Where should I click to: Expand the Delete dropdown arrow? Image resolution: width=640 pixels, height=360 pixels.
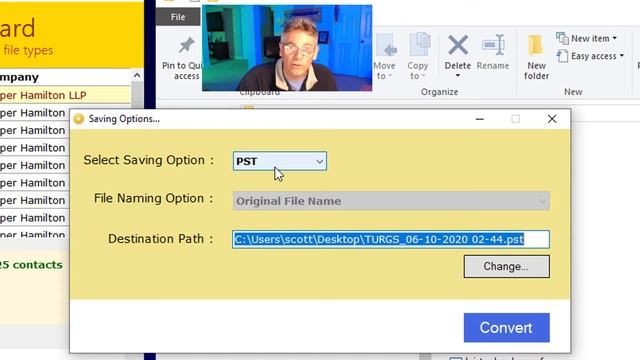click(458, 76)
